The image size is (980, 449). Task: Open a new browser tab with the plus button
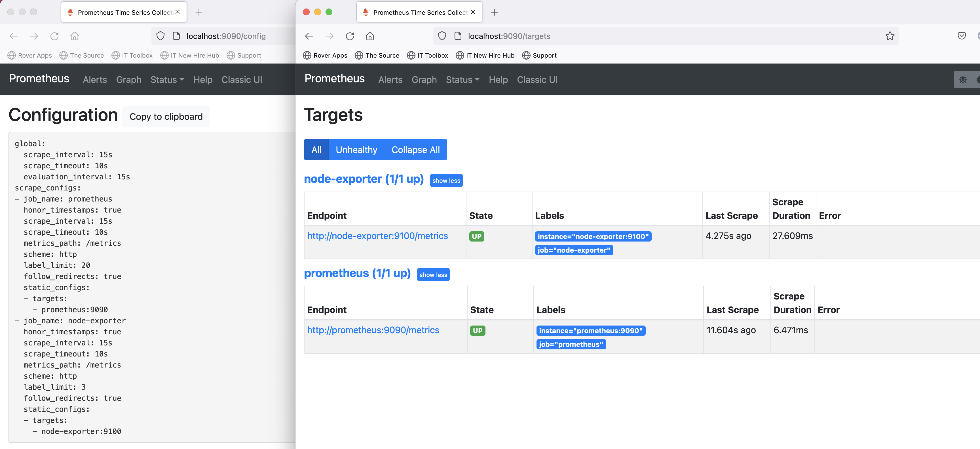click(494, 12)
